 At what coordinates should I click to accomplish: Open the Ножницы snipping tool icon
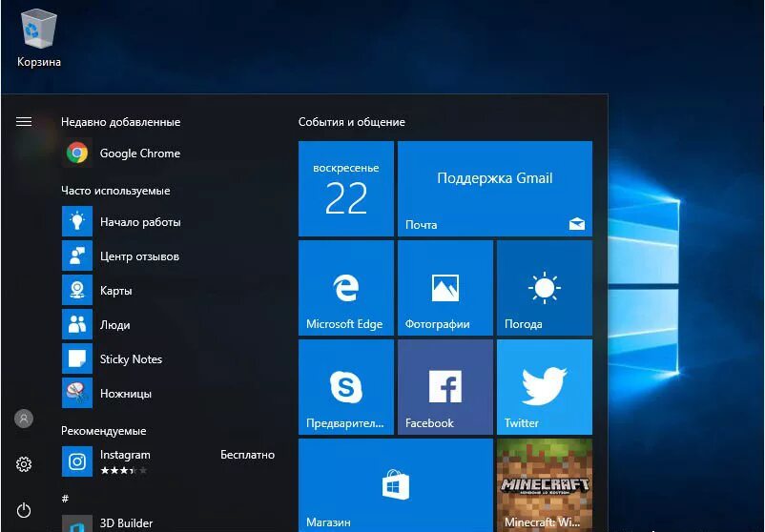77,393
